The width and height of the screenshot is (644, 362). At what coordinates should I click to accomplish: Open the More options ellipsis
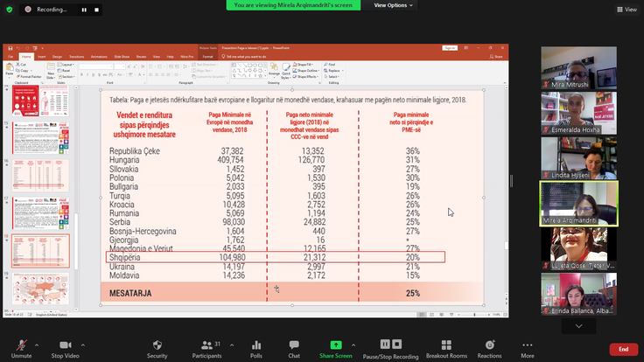click(x=528, y=345)
